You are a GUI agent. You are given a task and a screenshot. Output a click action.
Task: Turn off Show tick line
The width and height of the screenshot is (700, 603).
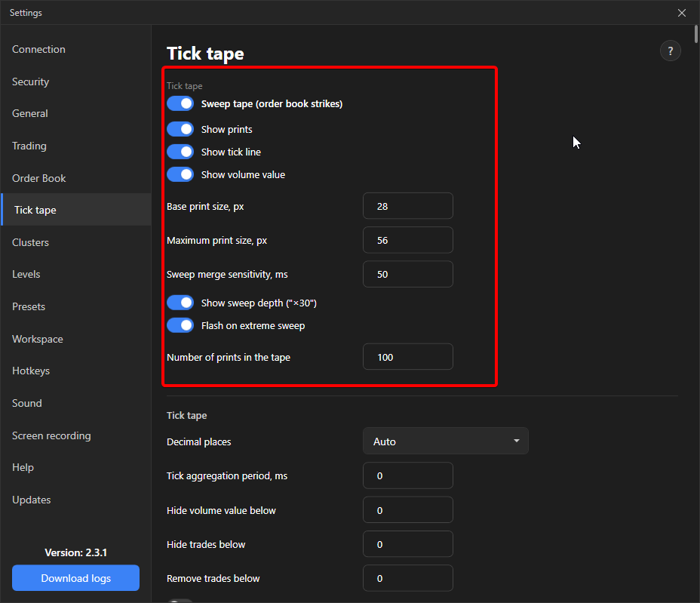(x=180, y=152)
